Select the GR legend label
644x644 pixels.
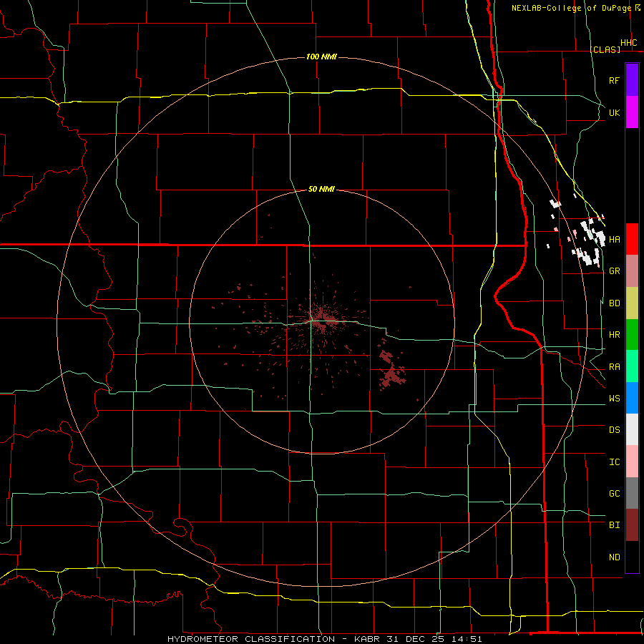click(614, 271)
